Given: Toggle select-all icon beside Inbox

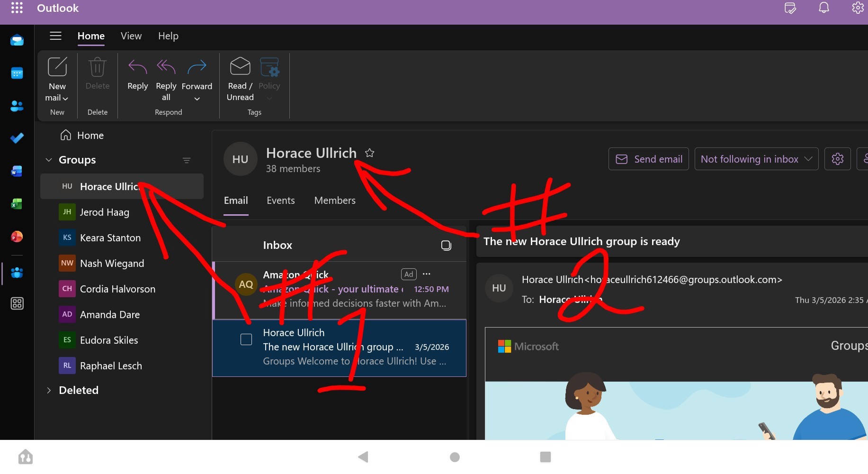Looking at the screenshot, I should [446, 245].
